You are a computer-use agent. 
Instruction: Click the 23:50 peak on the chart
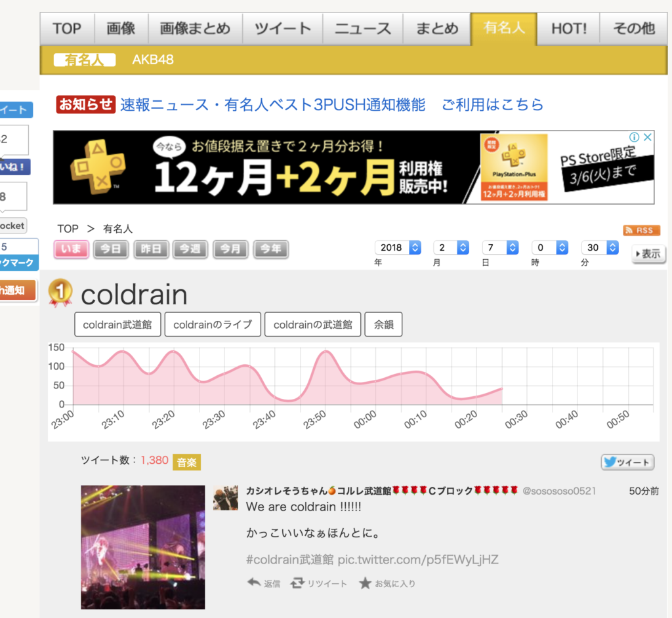point(326,352)
